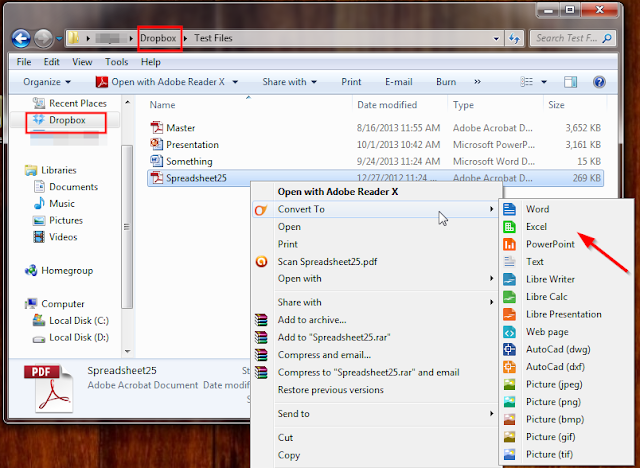Click the Picture (bmp) icon
Screen dimensions: 640x468
(x=509, y=419)
